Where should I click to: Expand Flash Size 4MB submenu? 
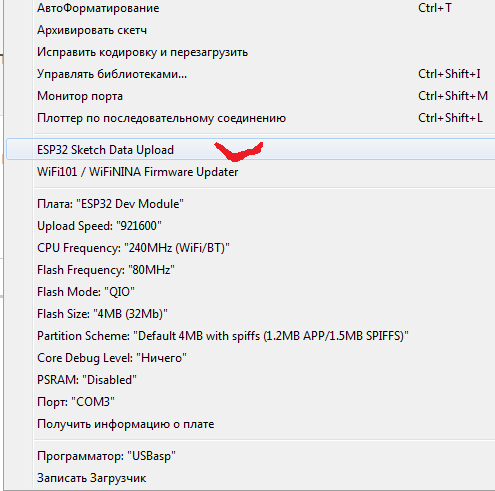click(x=251, y=314)
